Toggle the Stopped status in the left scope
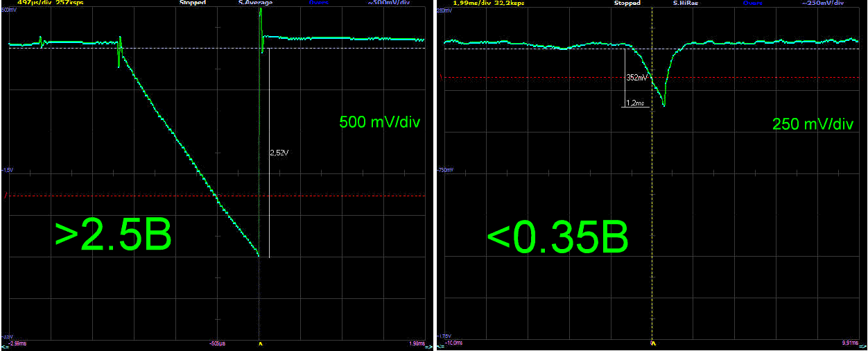This screenshot has height=351, width=868. [193, 3]
